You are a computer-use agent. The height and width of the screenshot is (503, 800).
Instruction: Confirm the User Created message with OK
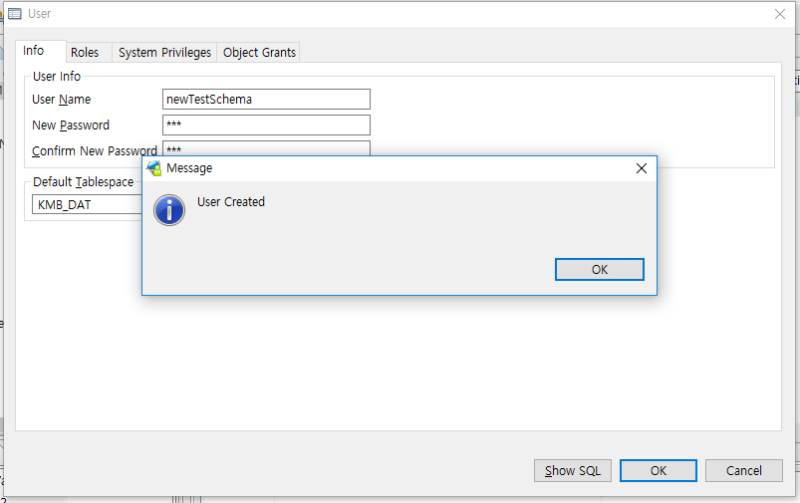tap(599, 269)
